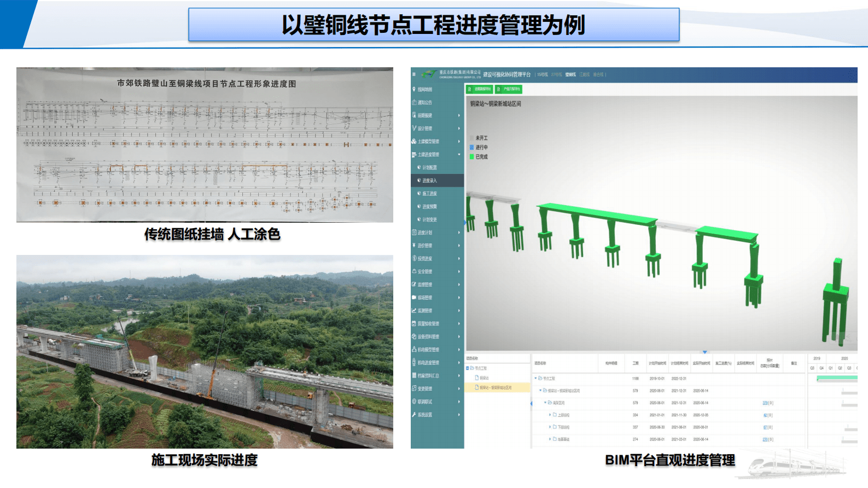Click the 联调联试 sidebar icon
Screen dimensions: 868x488
[414, 402]
